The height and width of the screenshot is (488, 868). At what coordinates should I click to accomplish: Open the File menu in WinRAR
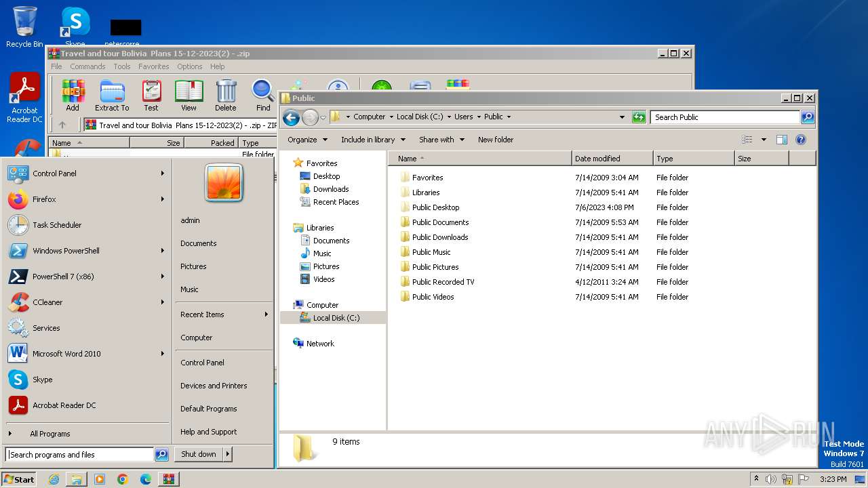pyautogui.click(x=56, y=66)
